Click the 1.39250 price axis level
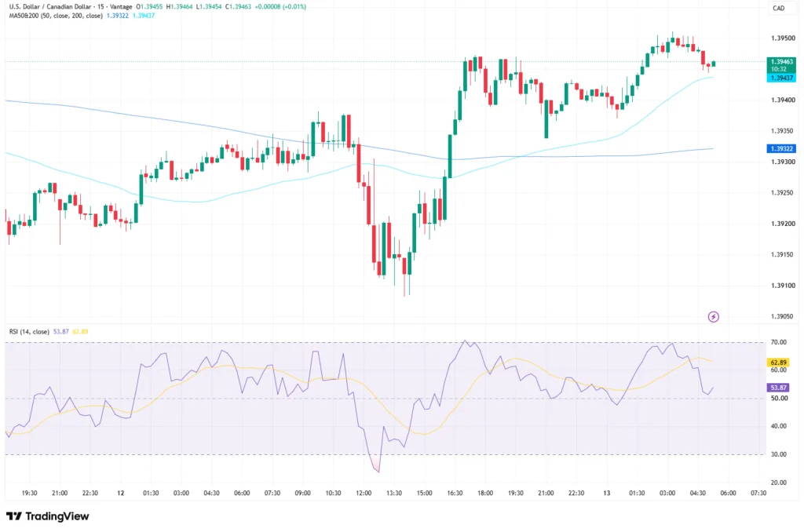The width and height of the screenshot is (804, 532). 783,193
